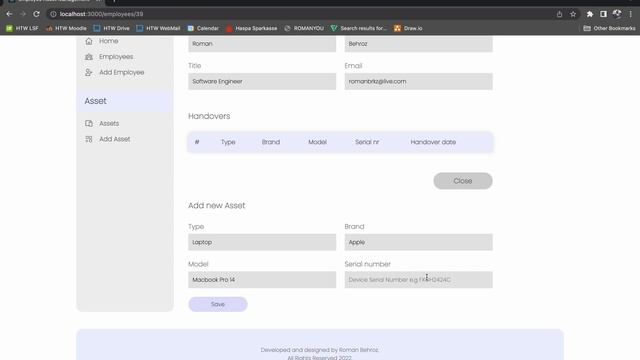Open HTW LSF bookmark
Image resolution: width=640 pixels, height=360 pixels.
pos(22,28)
